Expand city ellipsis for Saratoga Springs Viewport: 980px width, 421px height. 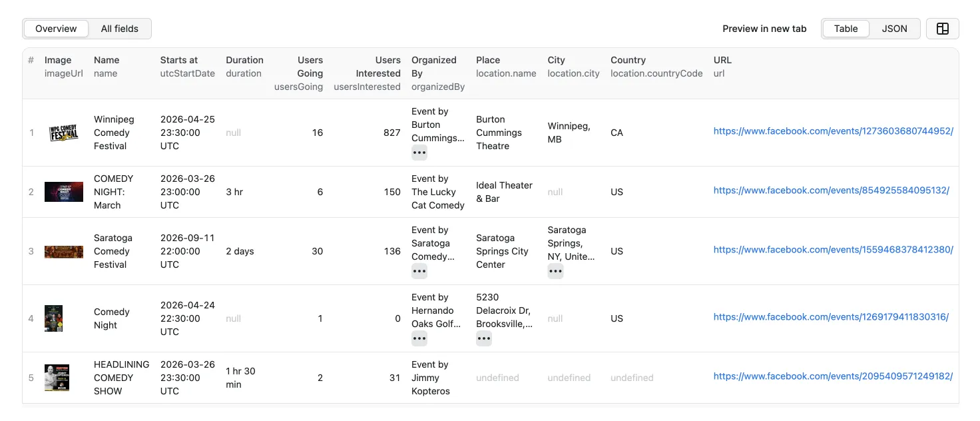[555, 270]
